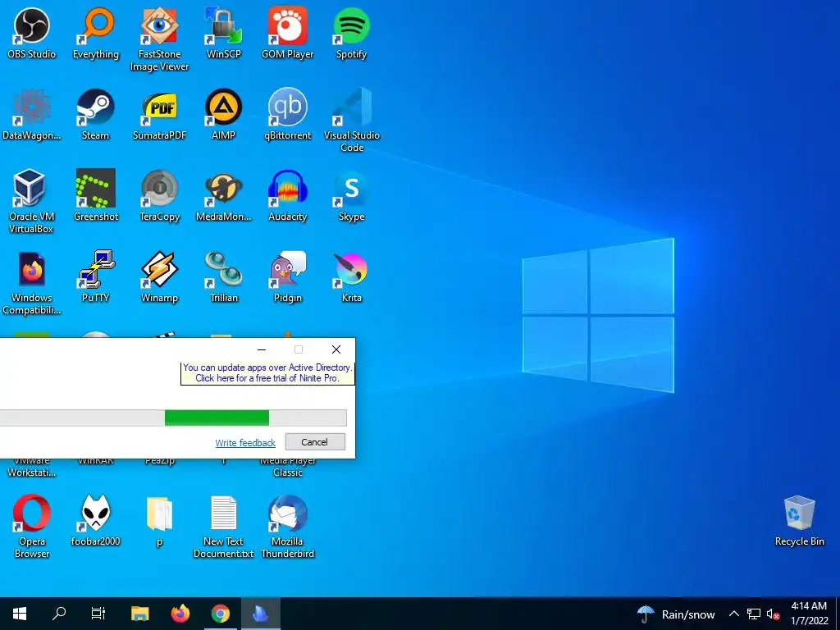The height and width of the screenshot is (630, 840).
Task: Open the clock showing 4:14 AM
Action: [810, 614]
